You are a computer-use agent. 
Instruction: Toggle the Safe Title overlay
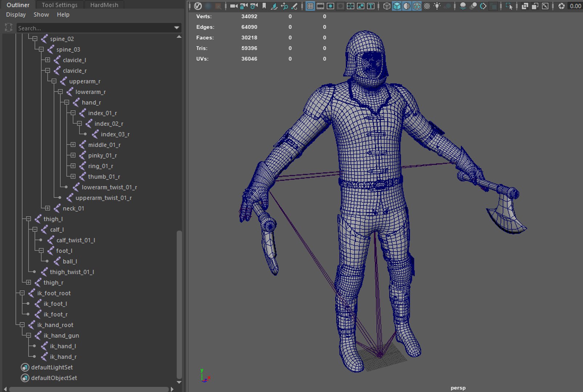click(x=371, y=6)
